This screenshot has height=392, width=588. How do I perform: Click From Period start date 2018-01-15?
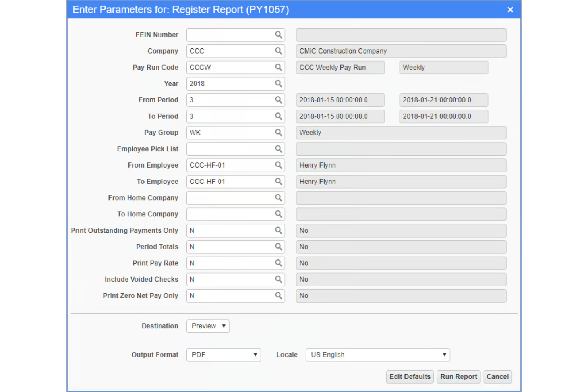click(x=340, y=100)
